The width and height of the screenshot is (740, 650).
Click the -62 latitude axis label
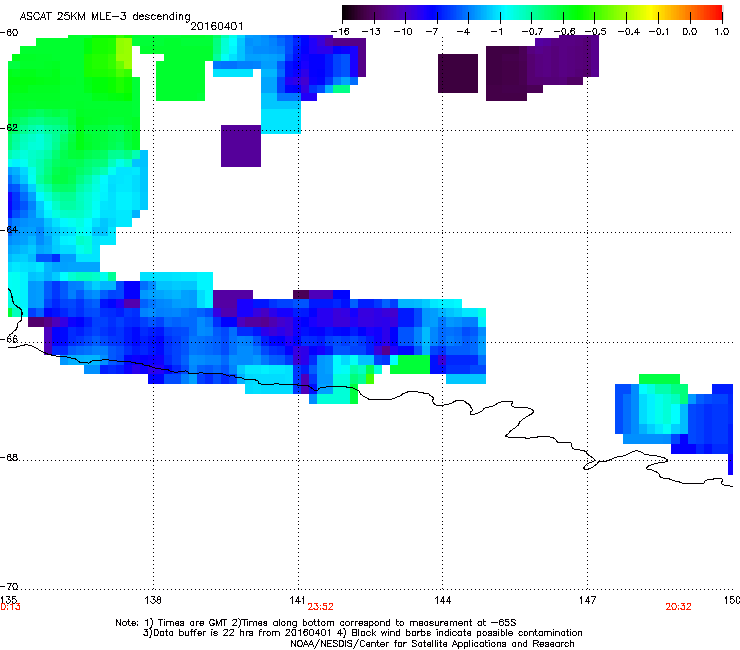point(9,128)
